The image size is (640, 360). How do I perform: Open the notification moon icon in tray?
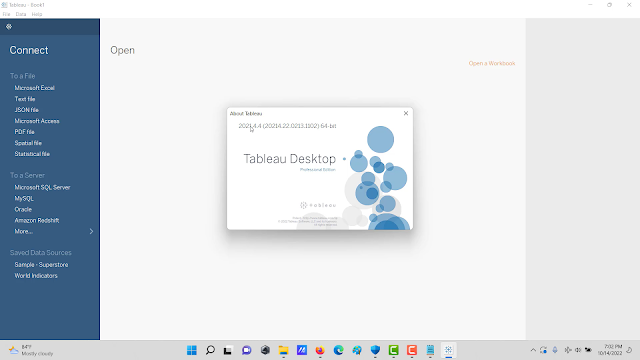(629, 350)
